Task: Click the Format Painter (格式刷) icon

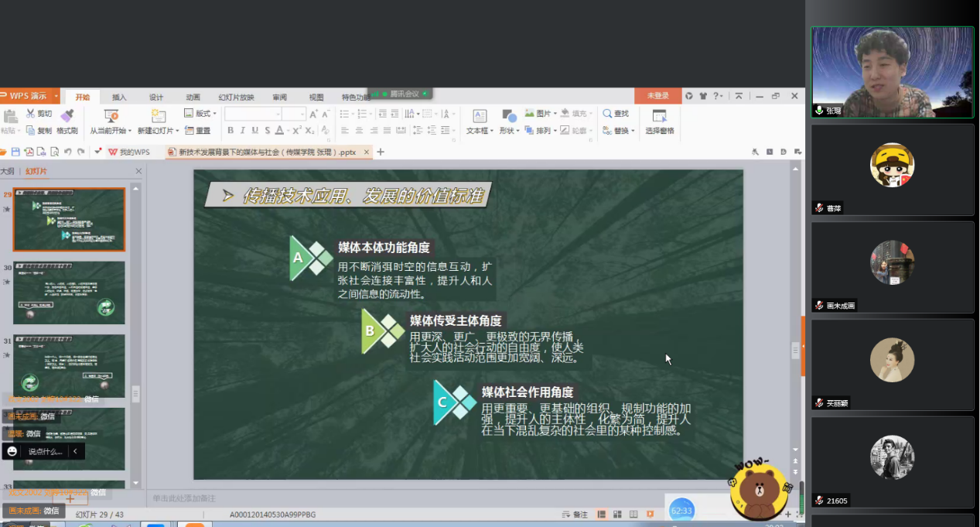Action: pos(67,115)
